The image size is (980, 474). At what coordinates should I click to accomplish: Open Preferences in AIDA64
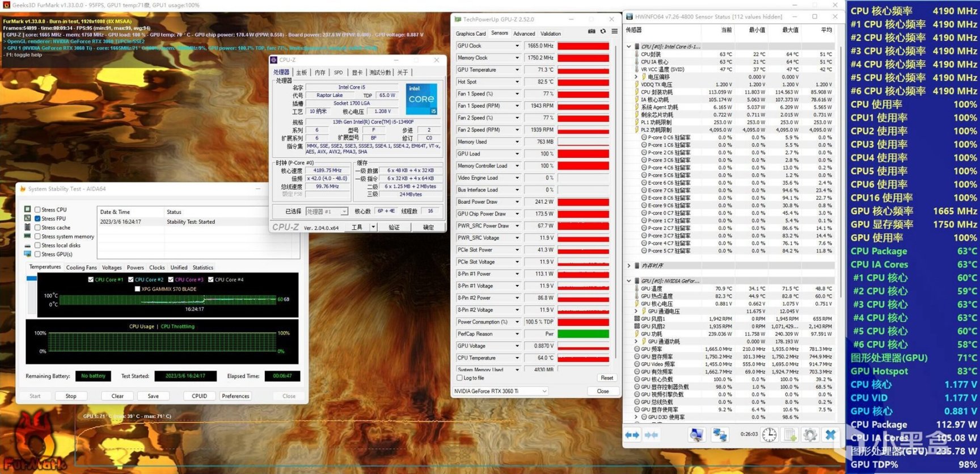click(x=235, y=396)
